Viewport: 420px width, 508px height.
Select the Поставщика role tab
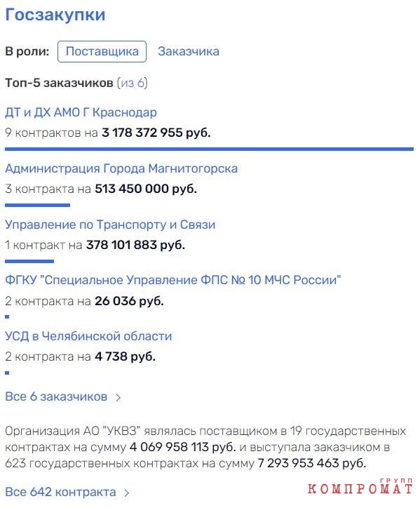tap(102, 51)
